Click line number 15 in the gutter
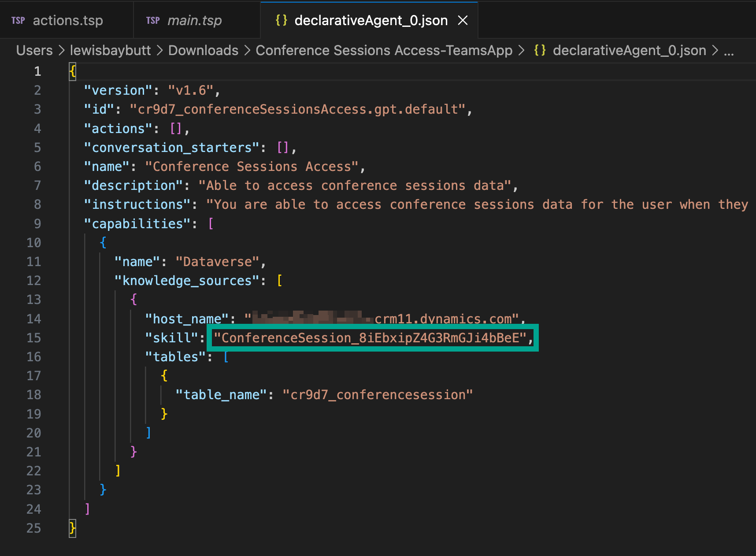Viewport: 756px width, 556px height. tap(34, 338)
